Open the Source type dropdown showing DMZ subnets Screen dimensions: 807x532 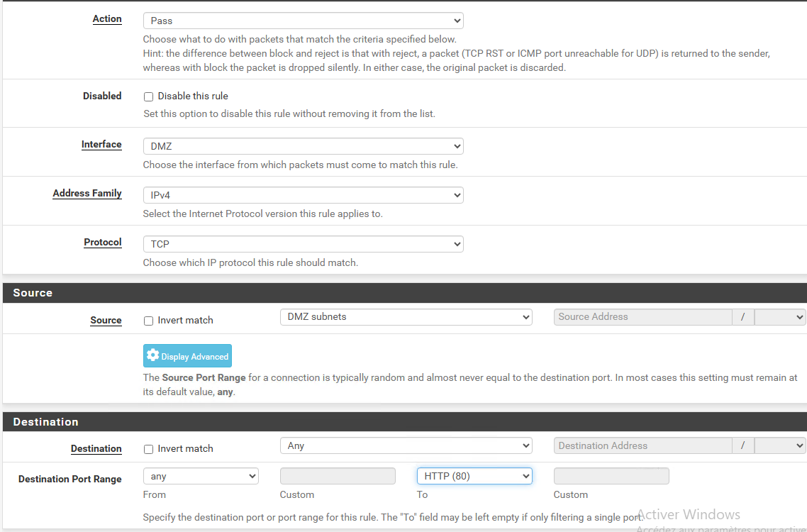coord(406,317)
